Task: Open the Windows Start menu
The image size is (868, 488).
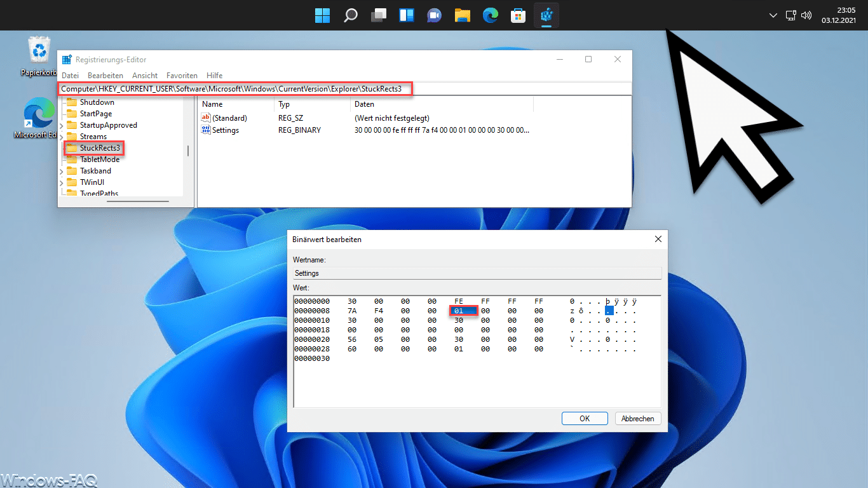Action: click(x=322, y=15)
